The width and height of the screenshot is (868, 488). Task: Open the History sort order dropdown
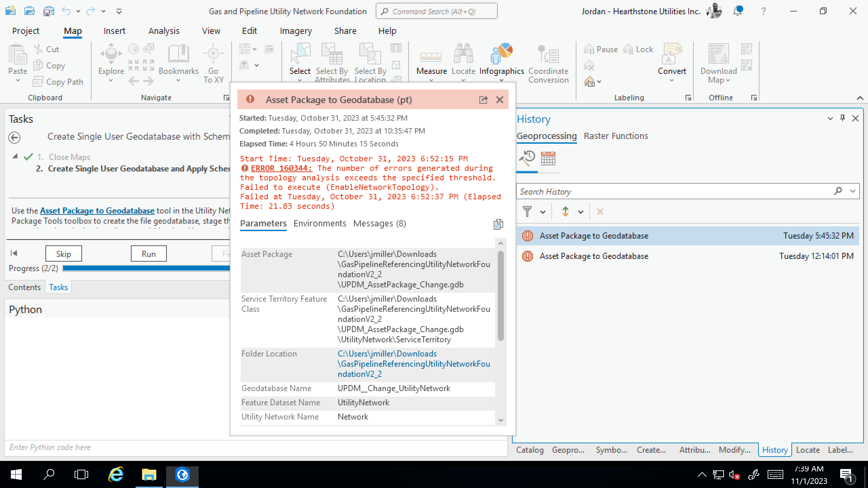(581, 212)
